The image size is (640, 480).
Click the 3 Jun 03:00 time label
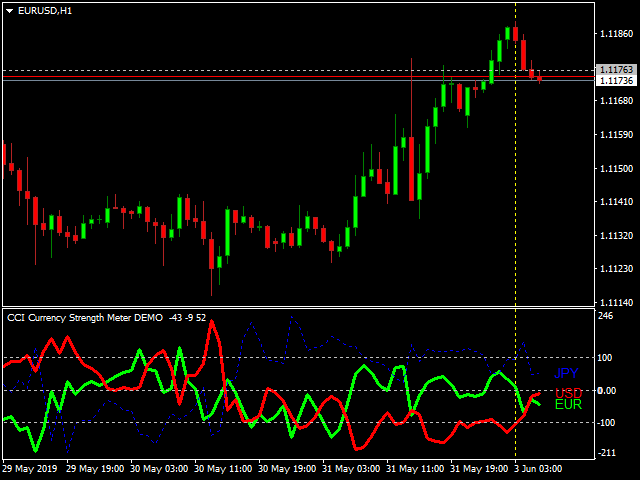coord(538,469)
